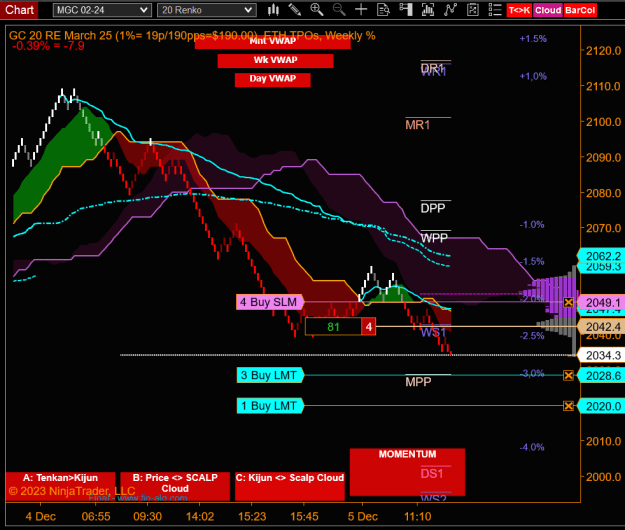Click the 5 Dec date axis label
The height and width of the screenshot is (530, 625).
pos(362,516)
